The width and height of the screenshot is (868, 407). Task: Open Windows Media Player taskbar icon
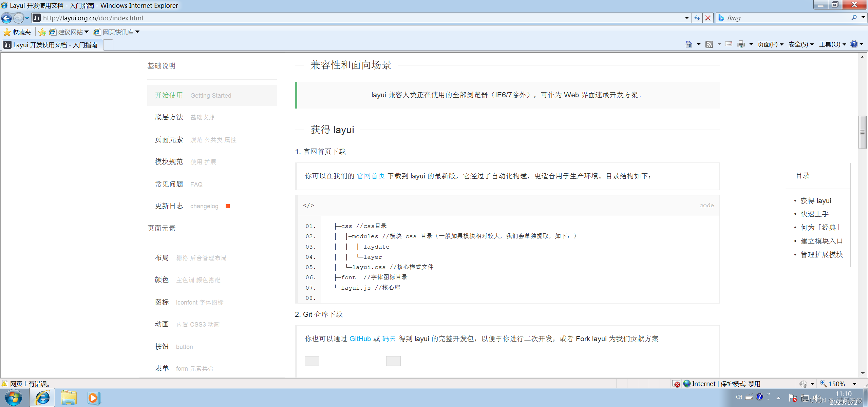pyautogui.click(x=93, y=398)
